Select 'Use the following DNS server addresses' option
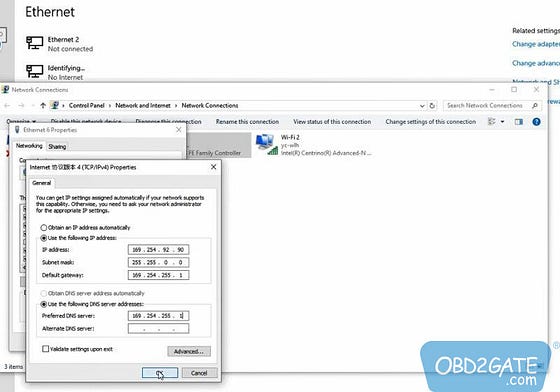Viewport: 560px width, 392px height. tap(44, 304)
